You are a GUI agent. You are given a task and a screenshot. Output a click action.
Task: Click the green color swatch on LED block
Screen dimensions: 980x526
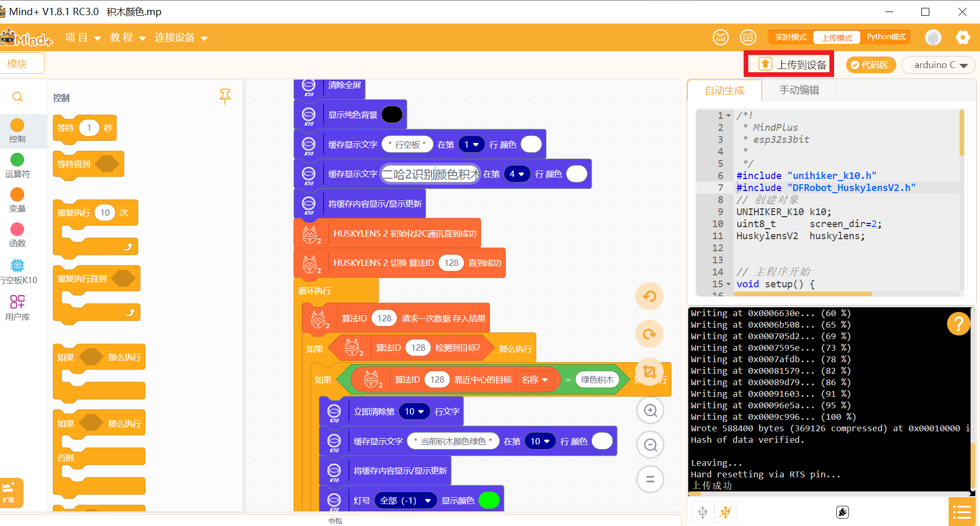[x=489, y=500]
